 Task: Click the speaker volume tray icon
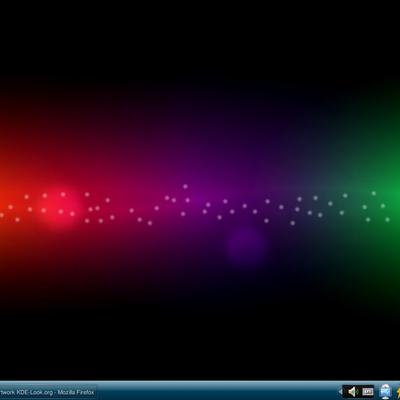(x=352, y=392)
